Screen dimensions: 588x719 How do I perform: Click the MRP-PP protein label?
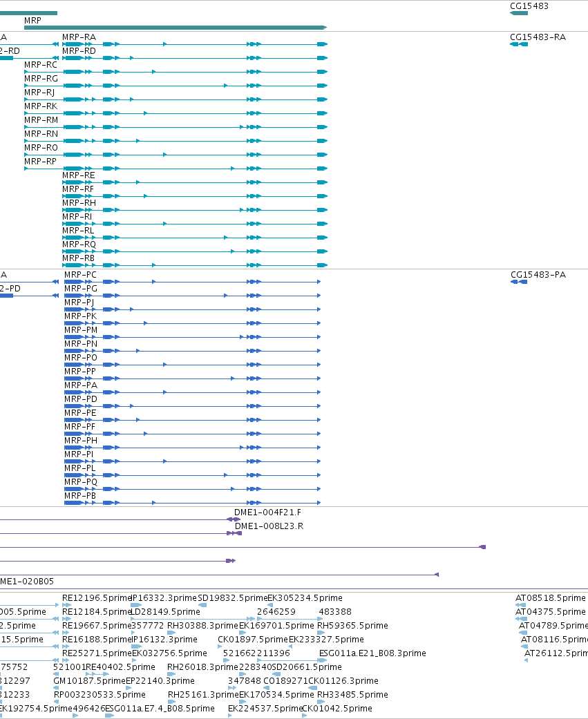[x=80, y=371]
